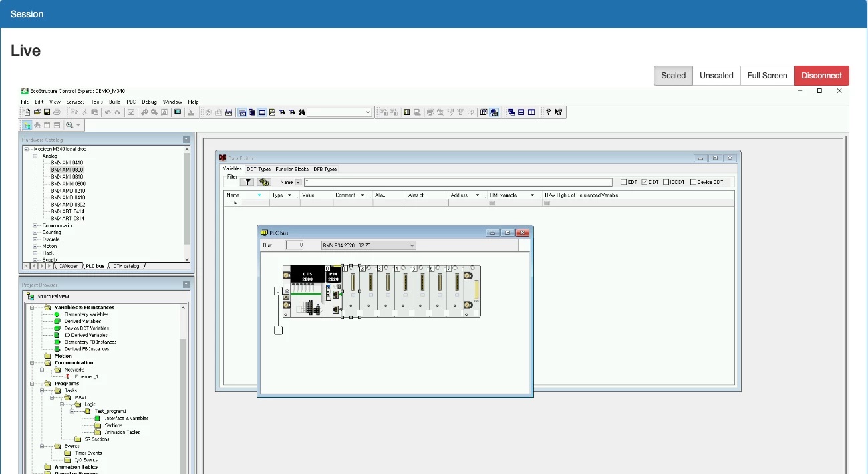Open the HMI variable column dropdown arrow

point(532,195)
